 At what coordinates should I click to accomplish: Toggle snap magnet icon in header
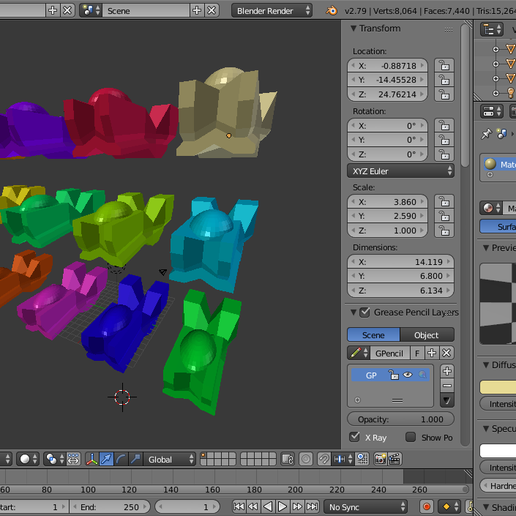[323, 459]
